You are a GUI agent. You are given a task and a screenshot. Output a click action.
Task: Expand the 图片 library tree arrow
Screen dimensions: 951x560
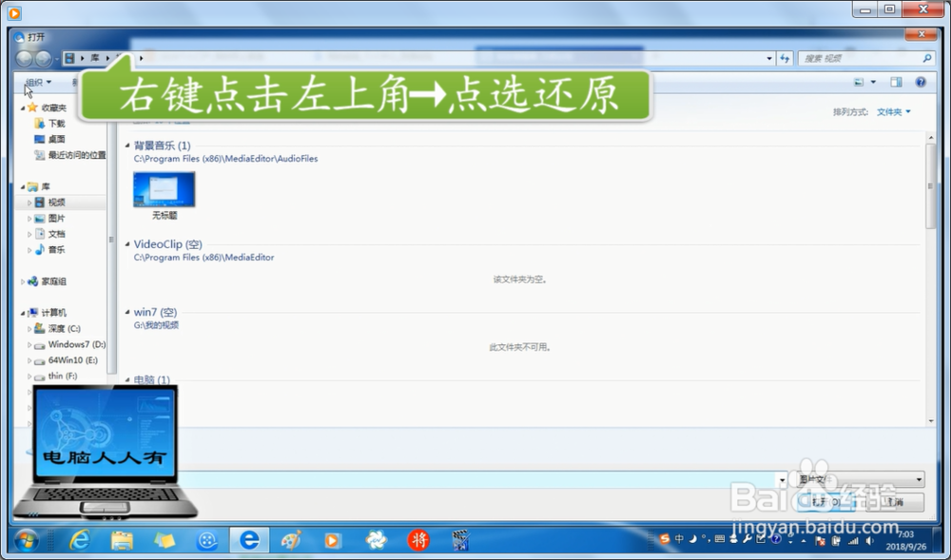point(29,218)
